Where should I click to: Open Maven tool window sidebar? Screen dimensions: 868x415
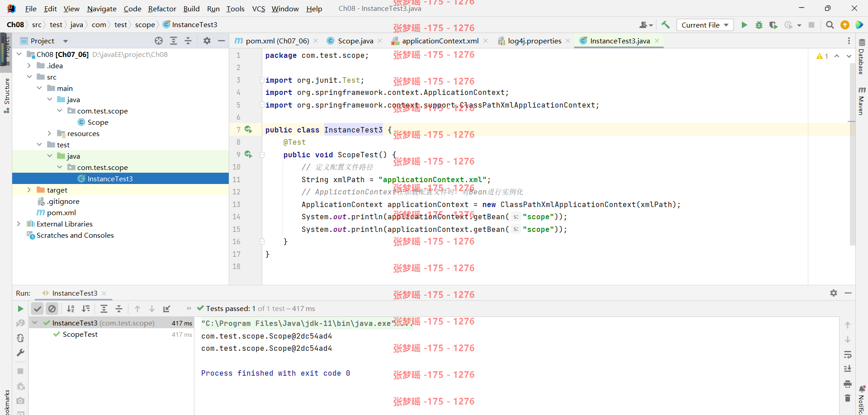click(862, 100)
